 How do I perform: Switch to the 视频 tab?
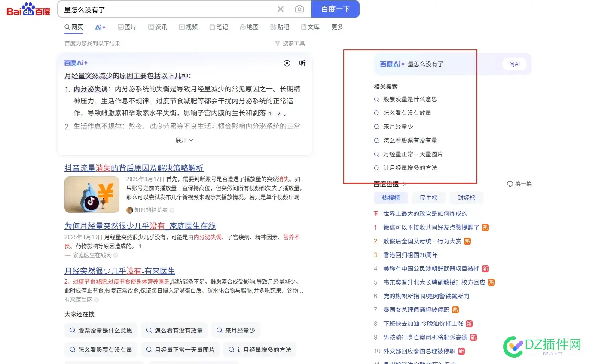[x=188, y=27]
